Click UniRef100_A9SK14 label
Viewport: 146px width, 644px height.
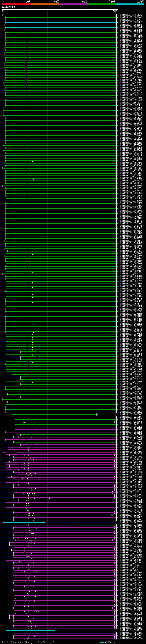tap(131, 620)
